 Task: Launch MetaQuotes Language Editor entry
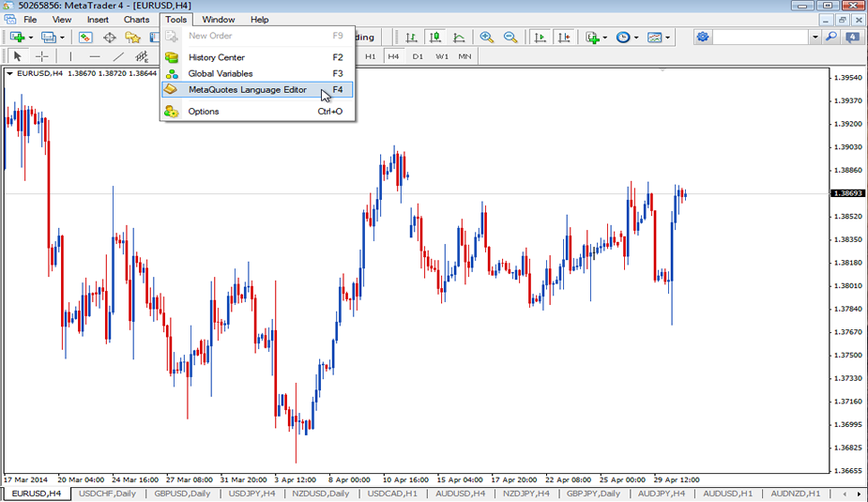pos(257,90)
